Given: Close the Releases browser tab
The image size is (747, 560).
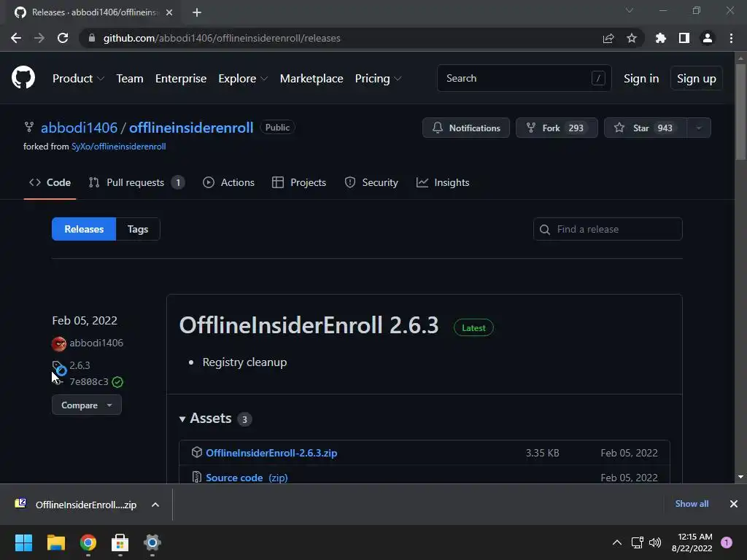Looking at the screenshot, I should 169,12.
